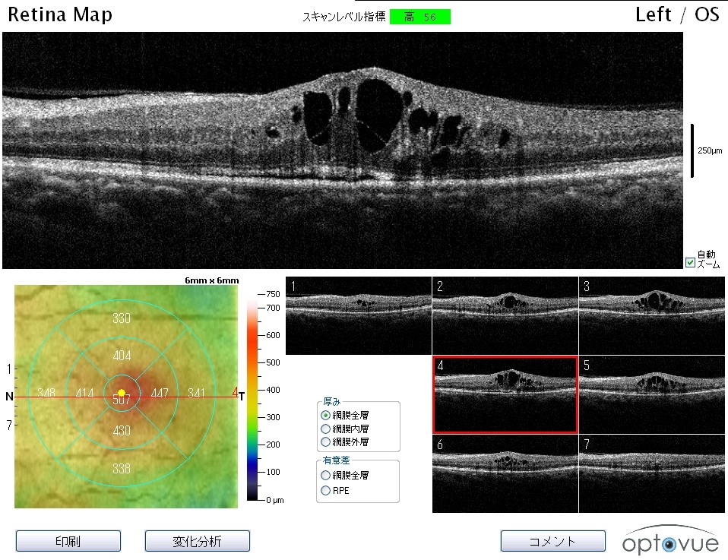The height and width of the screenshot is (560, 728).
Task: Click the green scan level indicator
Action: pos(419,17)
